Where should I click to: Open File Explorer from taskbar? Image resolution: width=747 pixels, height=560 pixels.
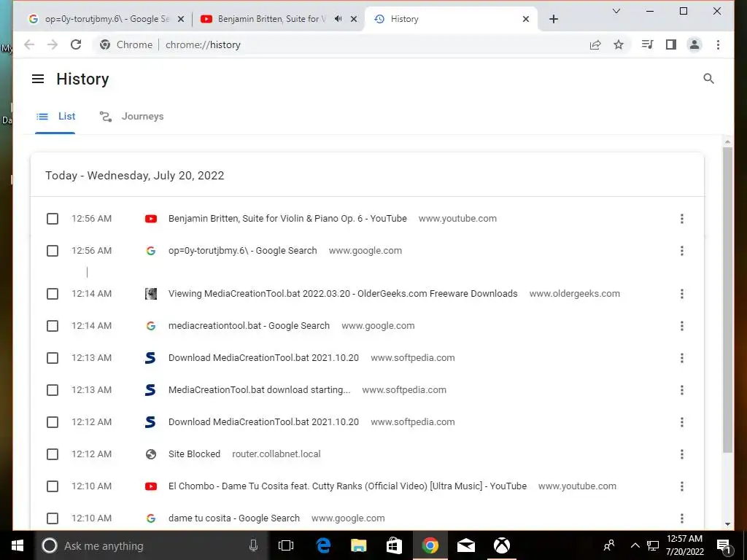click(x=358, y=545)
